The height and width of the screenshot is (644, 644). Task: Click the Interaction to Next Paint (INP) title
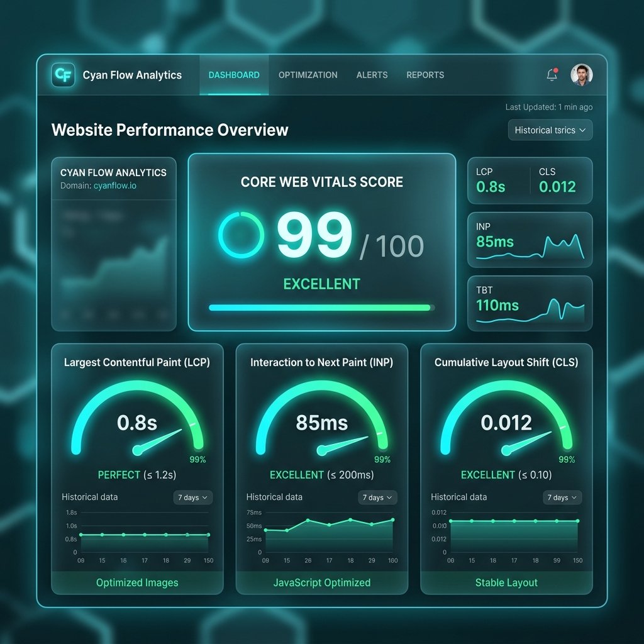(x=322, y=362)
